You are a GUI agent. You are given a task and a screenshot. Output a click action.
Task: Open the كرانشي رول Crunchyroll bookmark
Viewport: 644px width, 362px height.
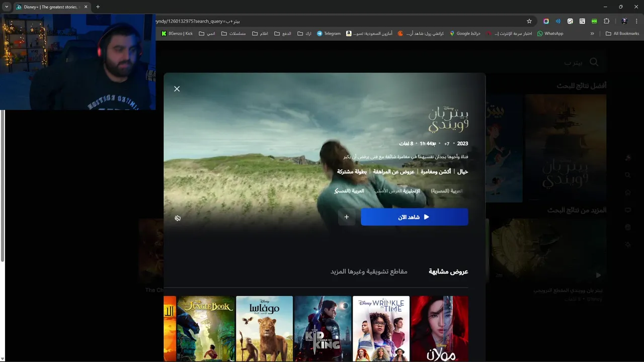point(421,34)
